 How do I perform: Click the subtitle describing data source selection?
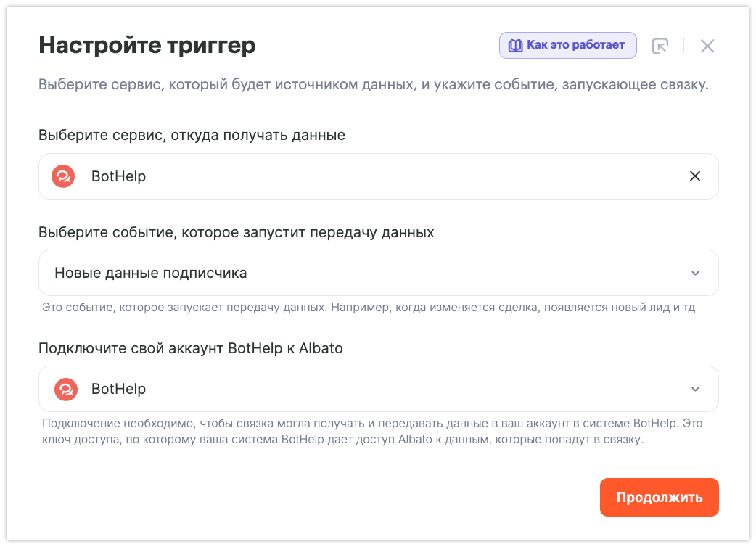pyautogui.click(x=373, y=85)
